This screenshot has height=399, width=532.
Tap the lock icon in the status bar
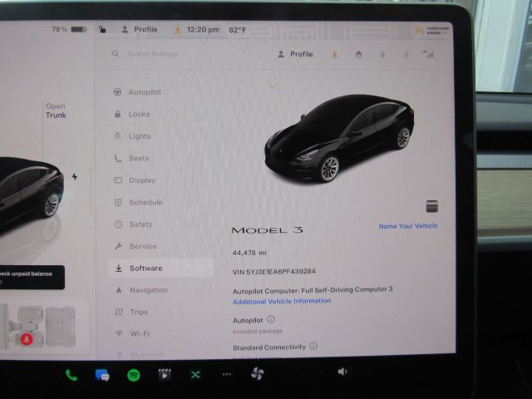click(101, 30)
